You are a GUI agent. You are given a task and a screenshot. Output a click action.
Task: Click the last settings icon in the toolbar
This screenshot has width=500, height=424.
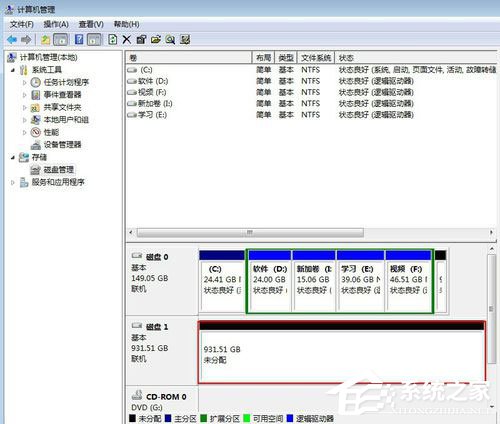[185, 40]
